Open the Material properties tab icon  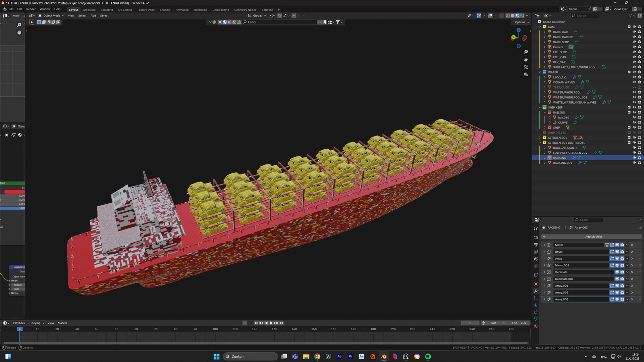[536, 326]
